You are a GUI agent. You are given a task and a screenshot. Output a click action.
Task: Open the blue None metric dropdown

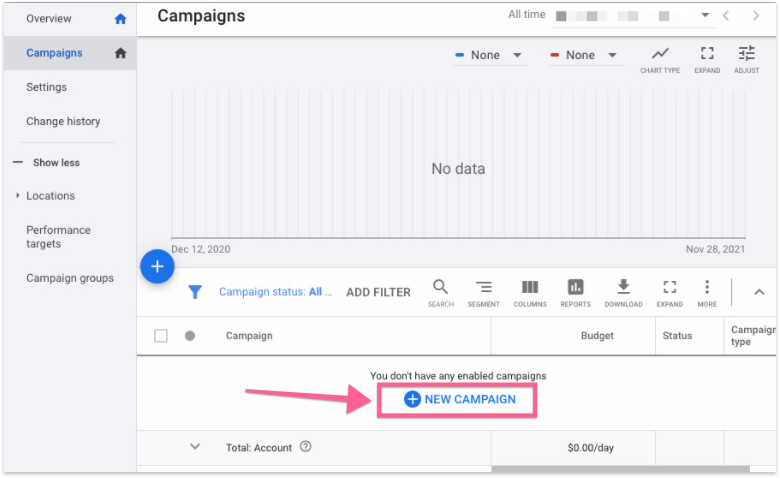click(489, 55)
